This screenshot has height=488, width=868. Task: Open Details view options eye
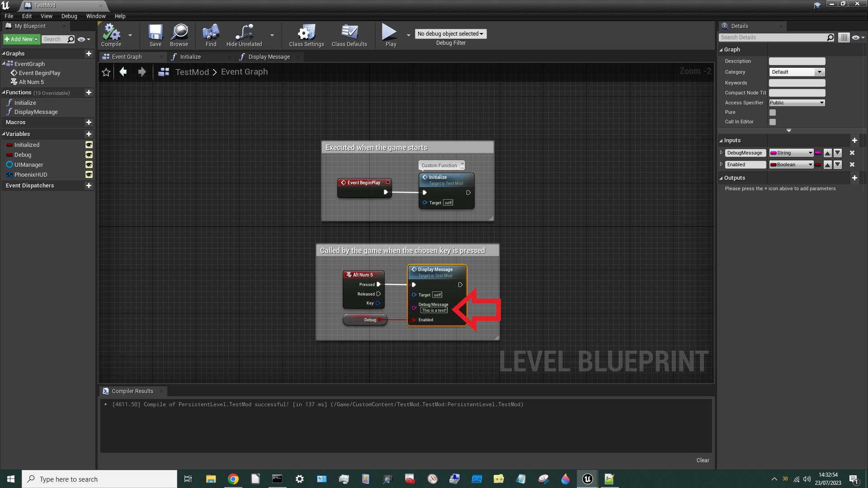click(x=858, y=38)
